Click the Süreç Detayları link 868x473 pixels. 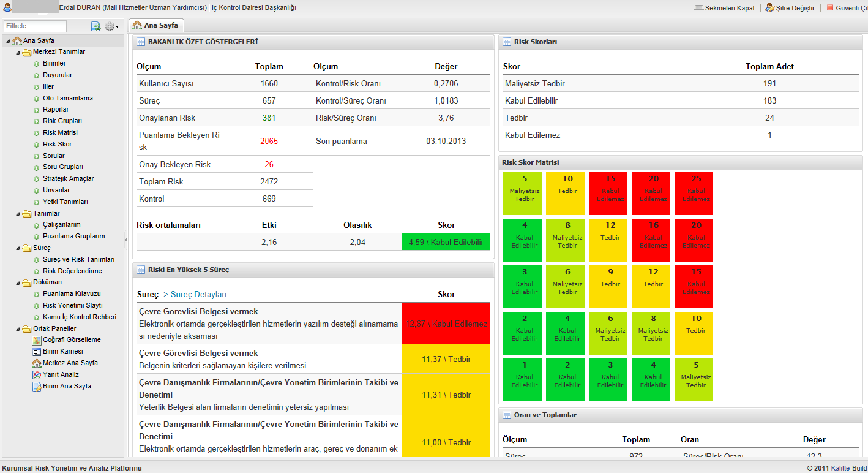[x=199, y=295]
